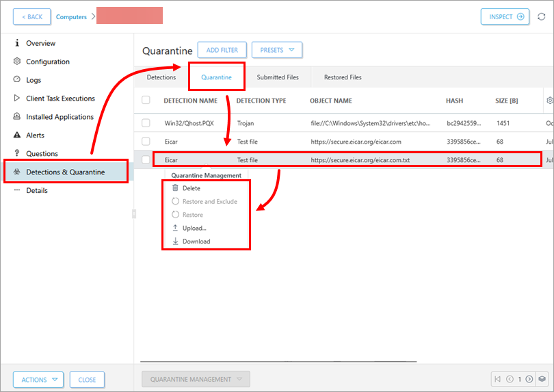This screenshot has width=554, height=392.
Task: Toggle the select-all checkbox in table header
Action: coord(146,101)
